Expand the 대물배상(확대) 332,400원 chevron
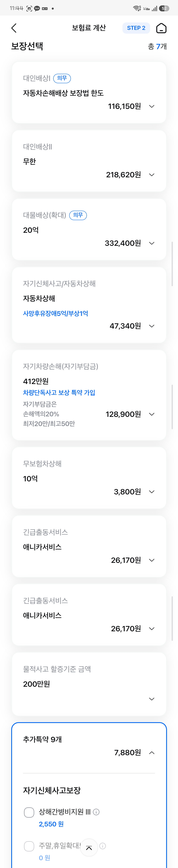The image size is (178, 868). pos(152,243)
